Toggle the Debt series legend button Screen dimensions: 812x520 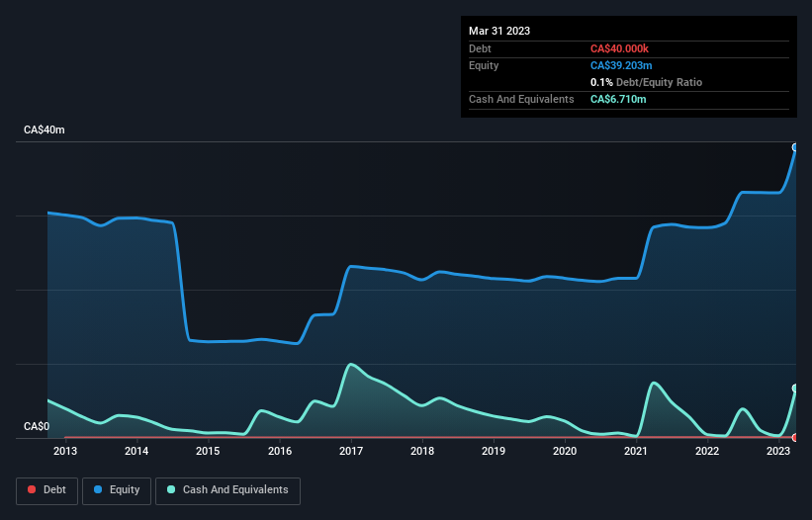(x=46, y=490)
